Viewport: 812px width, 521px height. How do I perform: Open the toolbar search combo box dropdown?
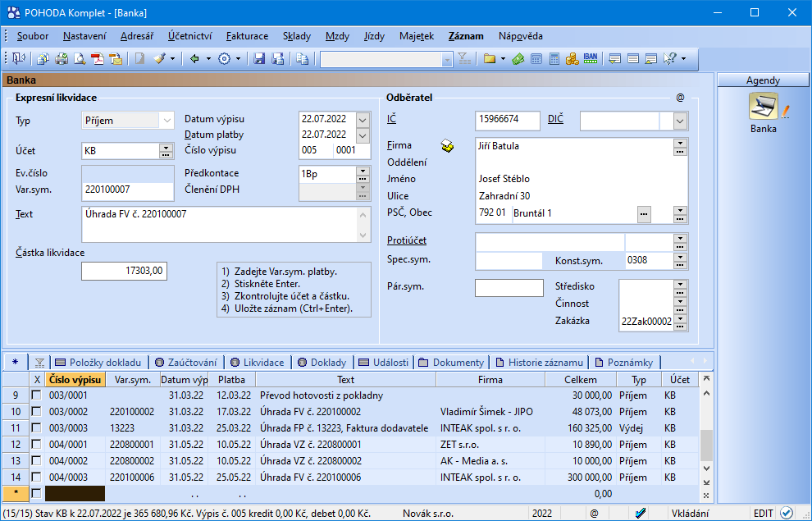447,60
